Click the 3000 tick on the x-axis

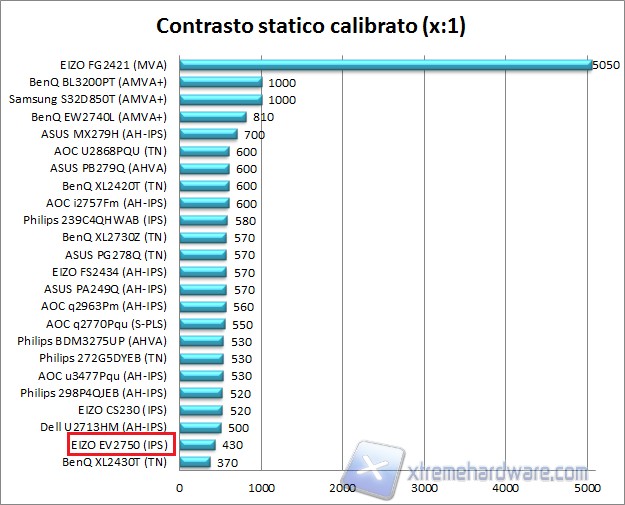pyautogui.click(x=425, y=487)
